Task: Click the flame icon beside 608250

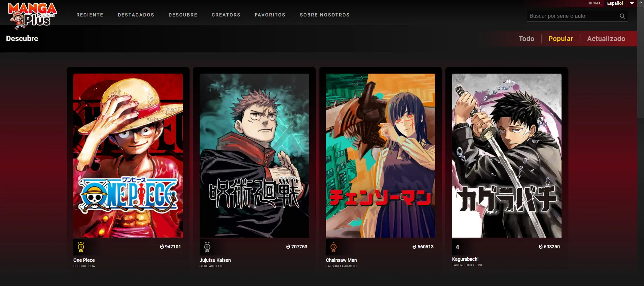Action: click(541, 247)
